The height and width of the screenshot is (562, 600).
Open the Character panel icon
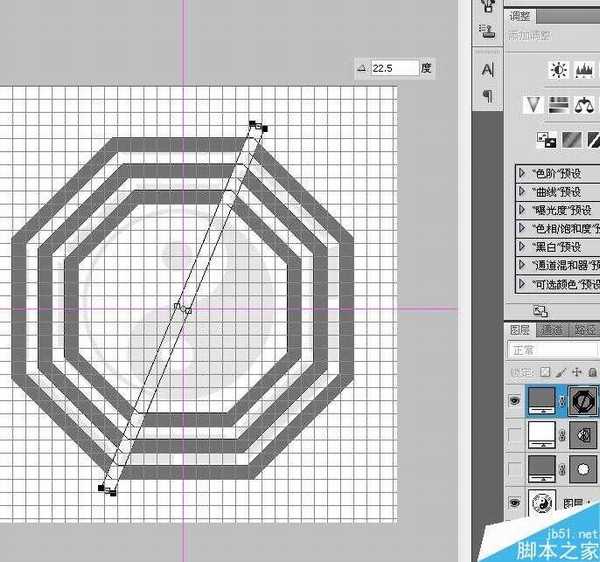(x=487, y=70)
